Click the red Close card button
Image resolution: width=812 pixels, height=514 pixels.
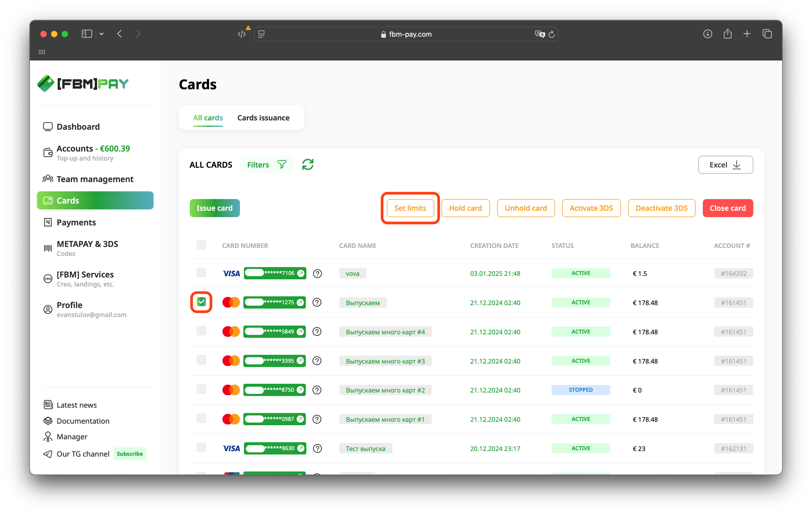tap(727, 208)
